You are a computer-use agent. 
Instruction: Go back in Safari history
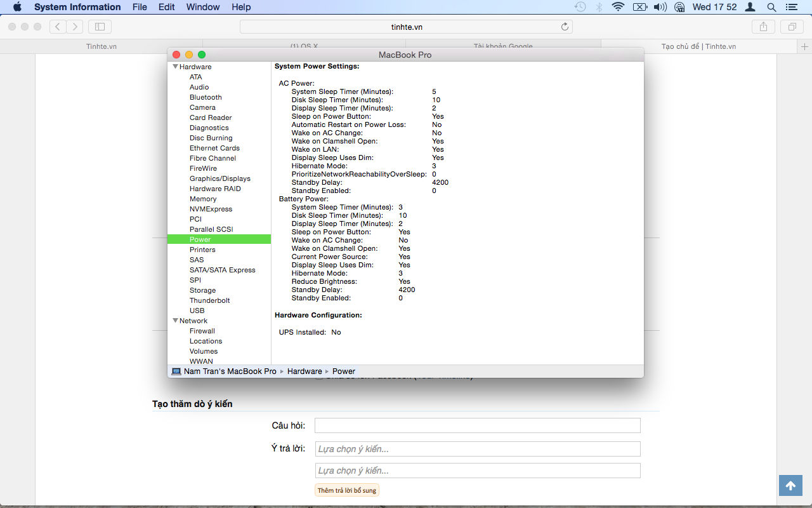[x=58, y=27]
